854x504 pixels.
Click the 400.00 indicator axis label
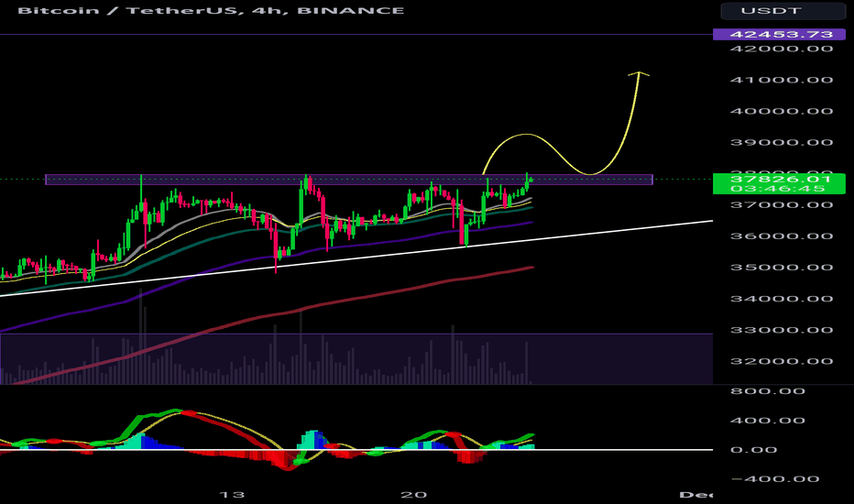coord(767,421)
